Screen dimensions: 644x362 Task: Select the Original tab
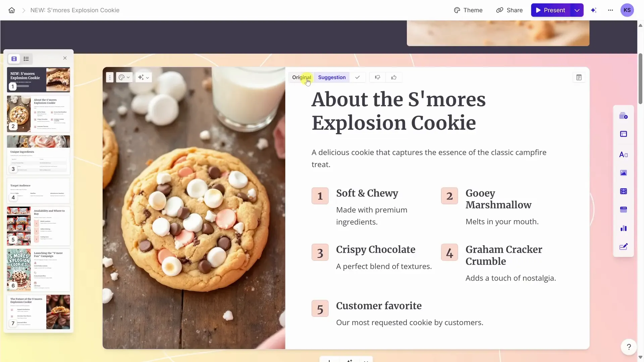point(302,77)
